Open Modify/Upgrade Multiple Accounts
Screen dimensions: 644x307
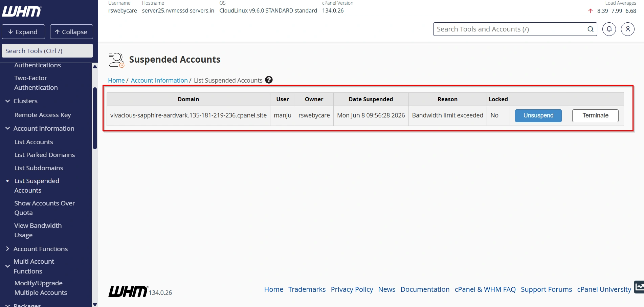(x=41, y=288)
